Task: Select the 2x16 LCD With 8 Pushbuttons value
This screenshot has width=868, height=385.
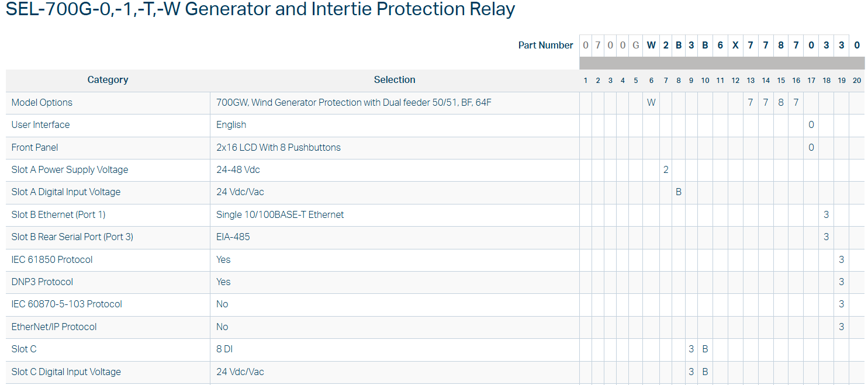Action: tap(278, 147)
